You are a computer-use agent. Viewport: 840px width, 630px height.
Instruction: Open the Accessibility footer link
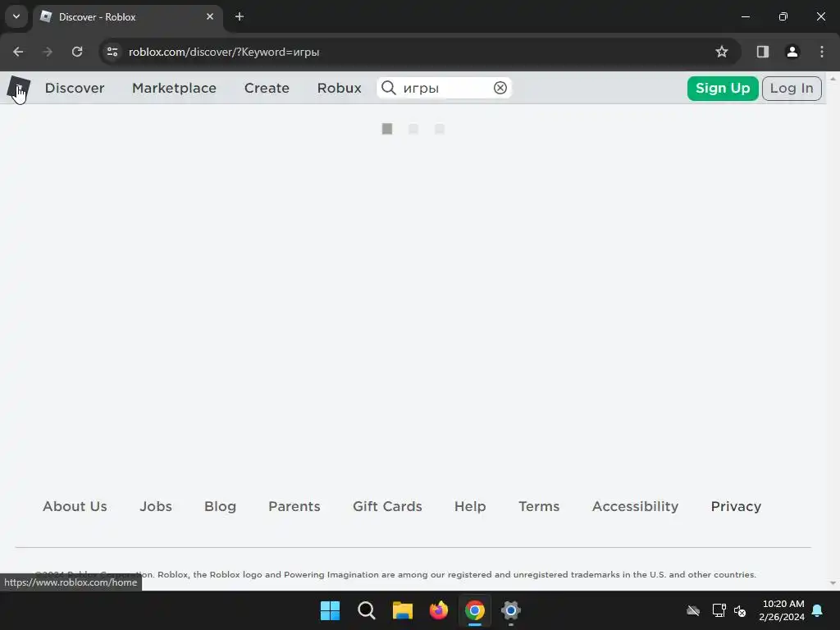tap(636, 506)
